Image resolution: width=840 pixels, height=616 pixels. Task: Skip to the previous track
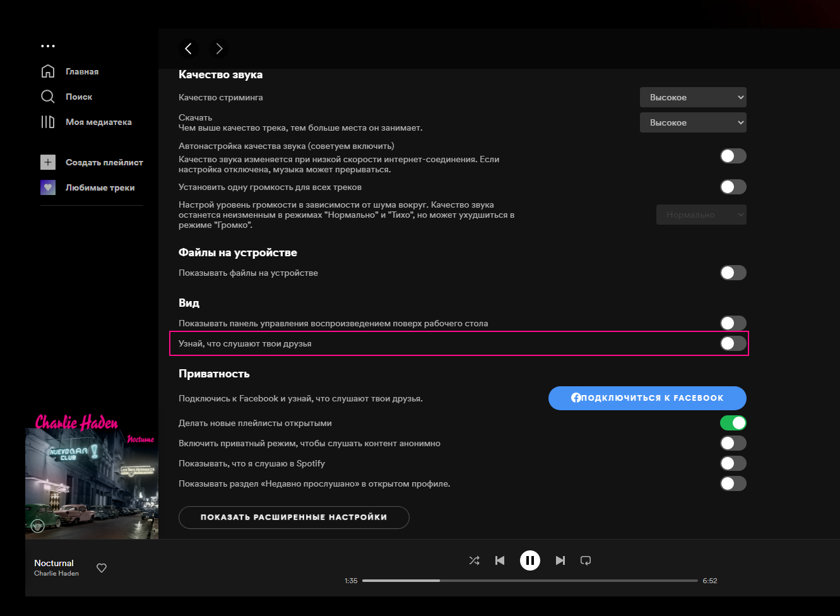tap(500, 560)
